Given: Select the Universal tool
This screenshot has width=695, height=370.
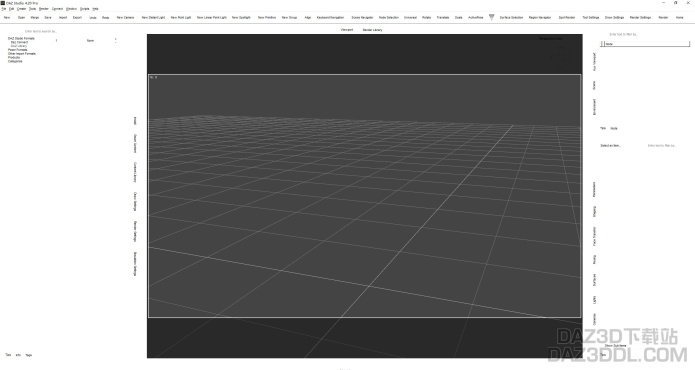Looking at the screenshot, I should pos(410,18).
